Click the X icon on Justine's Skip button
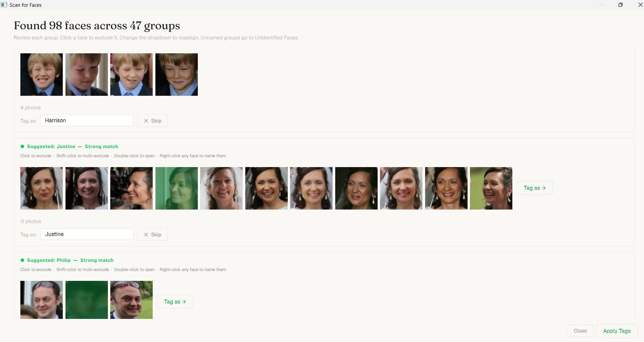 click(x=146, y=235)
